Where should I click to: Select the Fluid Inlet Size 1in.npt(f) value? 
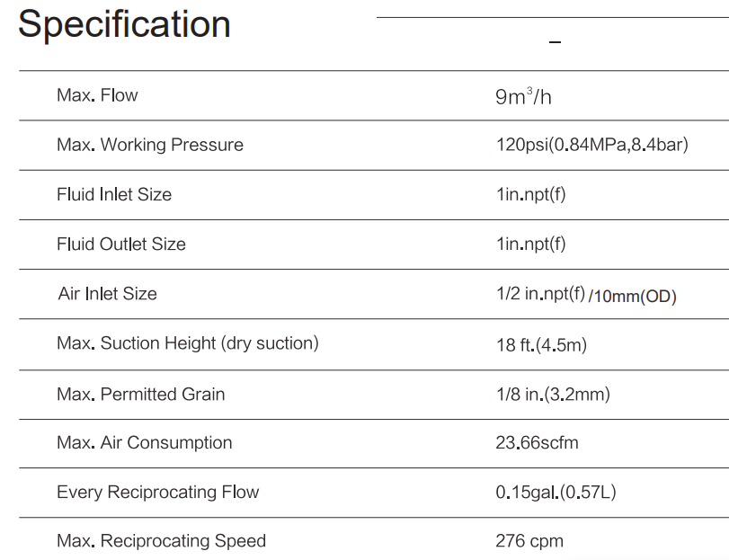pyautogui.click(x=530, y=194)
